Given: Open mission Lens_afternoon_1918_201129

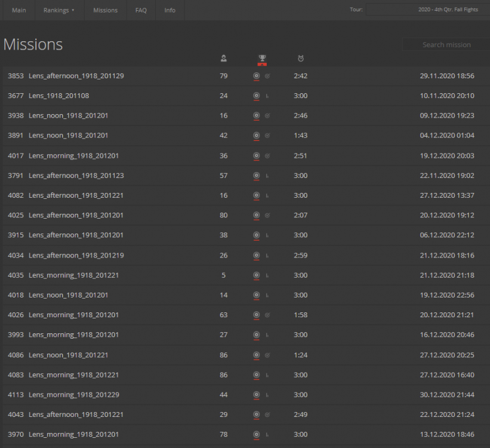Looking at the screenshot, I should pos(76,76).
